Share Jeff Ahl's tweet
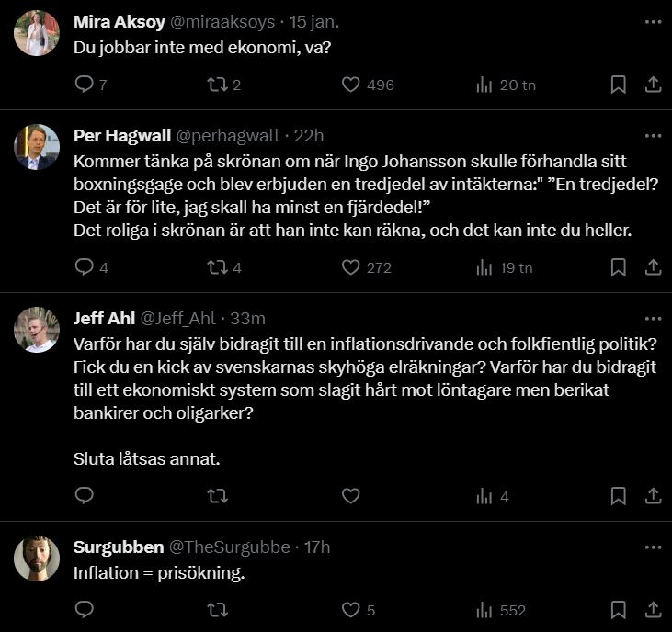Screen dimensions: 672x632 click(x=653, y=496)
